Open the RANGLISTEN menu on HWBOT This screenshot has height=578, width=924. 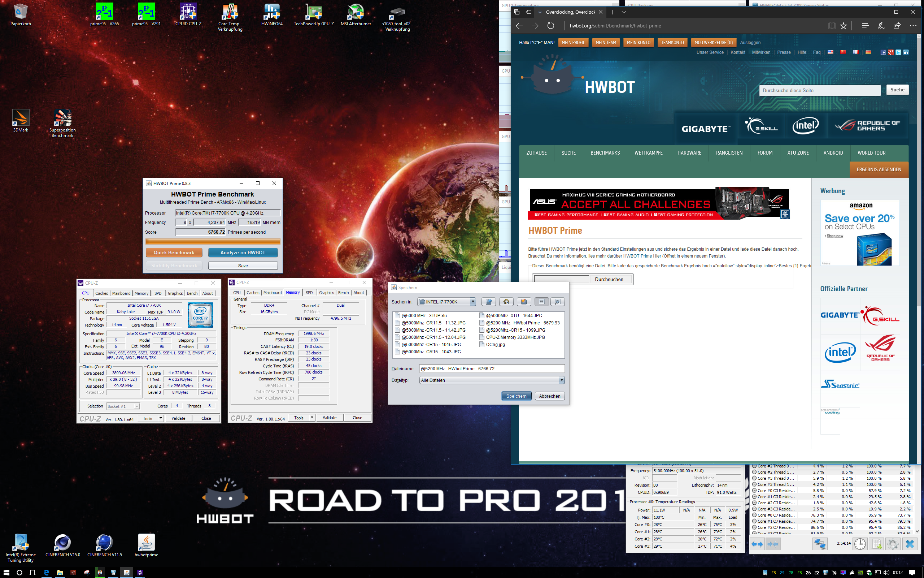tap(729, 153)
